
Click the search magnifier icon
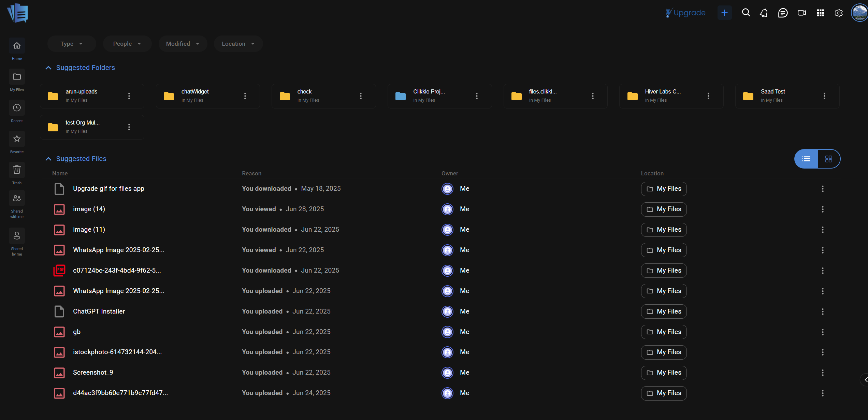coord(746,13)
